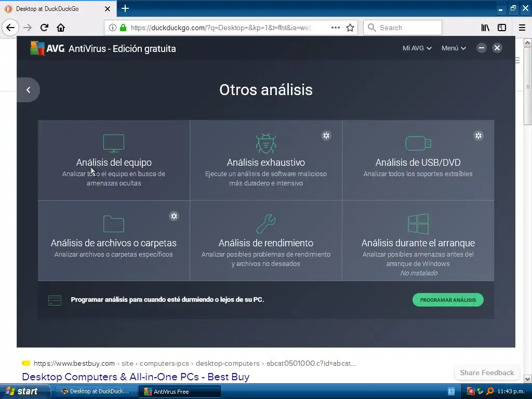
Task: Show site information icon in address bar
Action: tap(113, 28)
